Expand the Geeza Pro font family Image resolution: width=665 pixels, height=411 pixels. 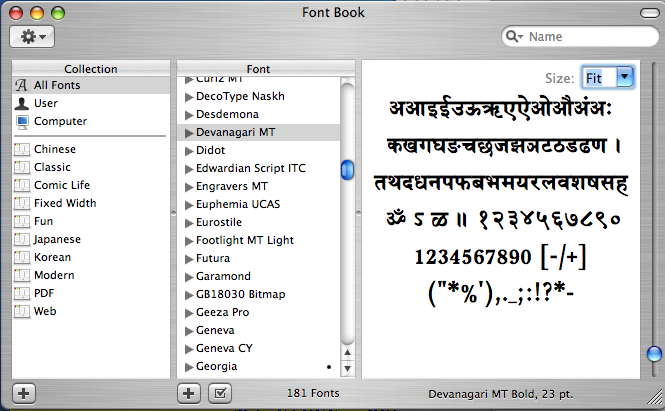pyautogui.click(x=189, y=313)
